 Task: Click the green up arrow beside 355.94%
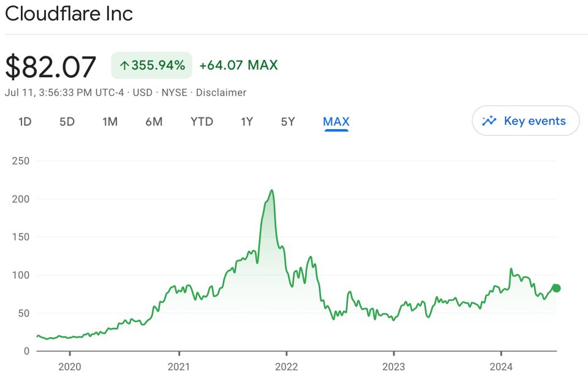pos(124,65)
